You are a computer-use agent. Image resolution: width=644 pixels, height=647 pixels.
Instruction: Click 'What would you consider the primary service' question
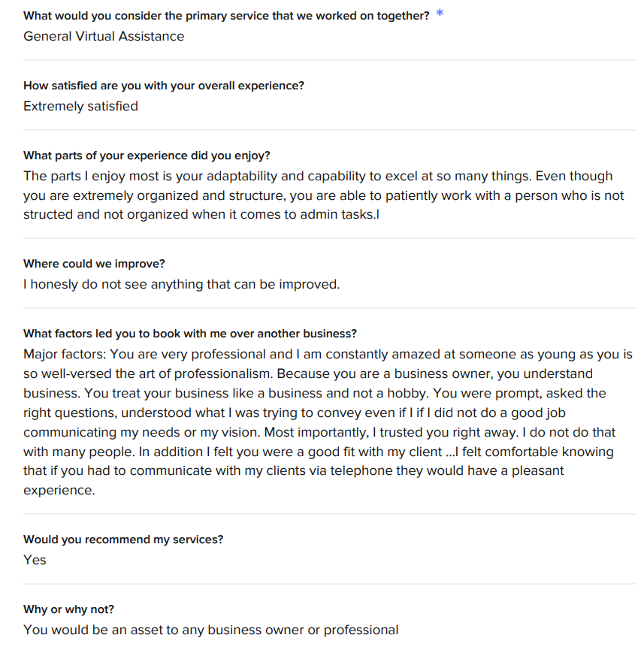[226, 16]
